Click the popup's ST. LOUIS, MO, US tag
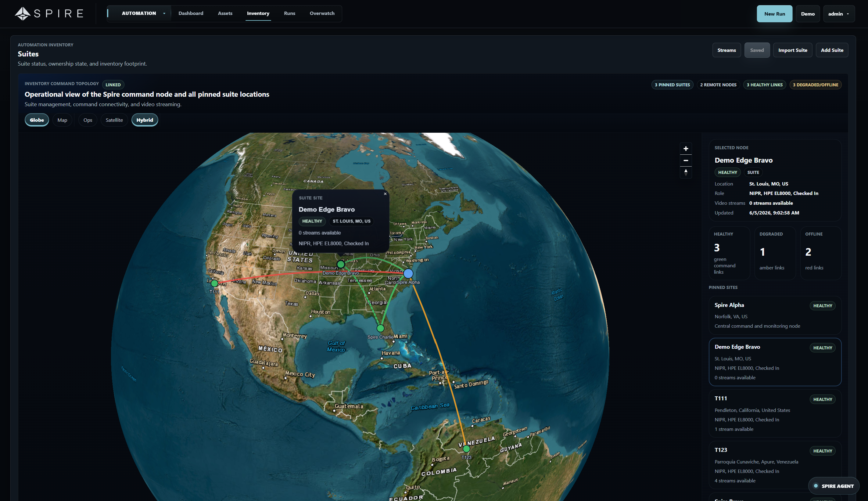868x501 pixels. click(x=351, y=221)
